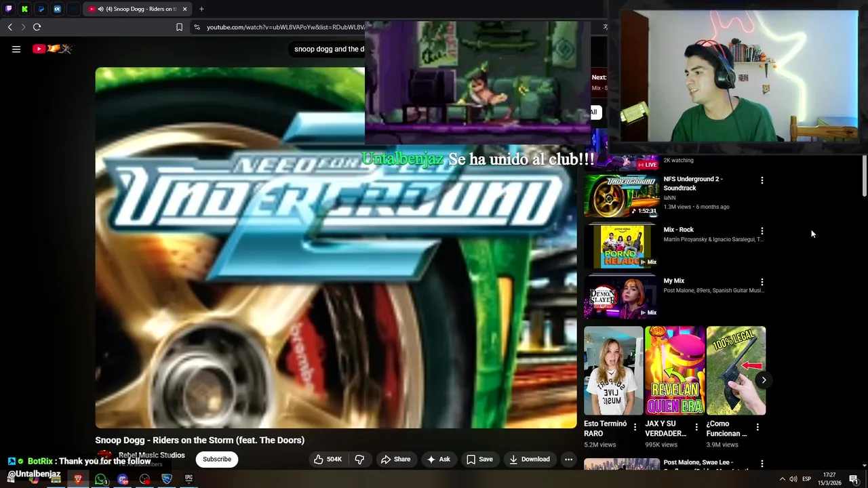This screenshot has width=868, height=488.
Task: Subscribe to Rebel Music Studios
Action: pyautogui.click(x=217, y=459)
